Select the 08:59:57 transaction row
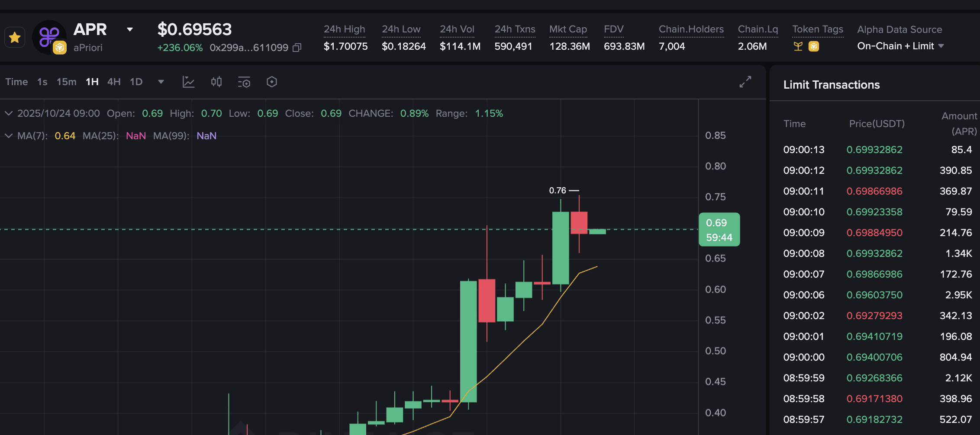The width and height of the screenshot is (980, 435). tap(877, 419)
